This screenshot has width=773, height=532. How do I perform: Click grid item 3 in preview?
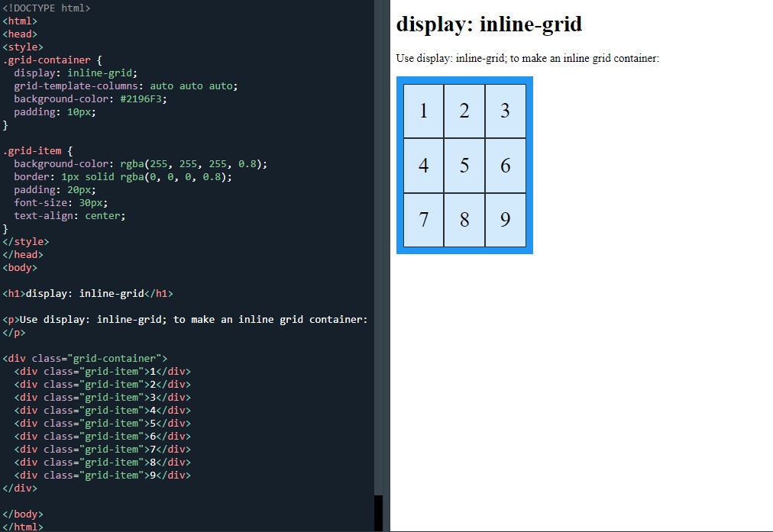coord(506,111)
